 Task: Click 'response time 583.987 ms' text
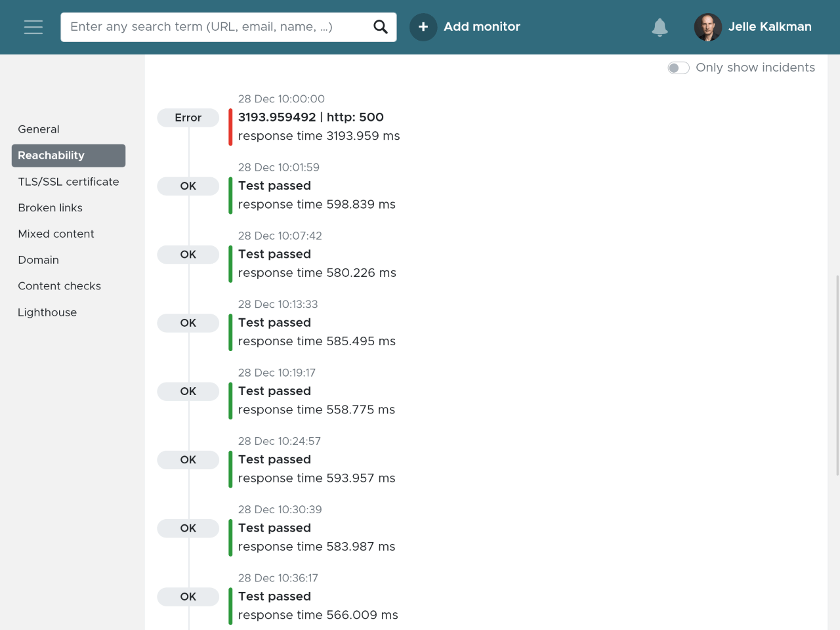click(317, 547)
